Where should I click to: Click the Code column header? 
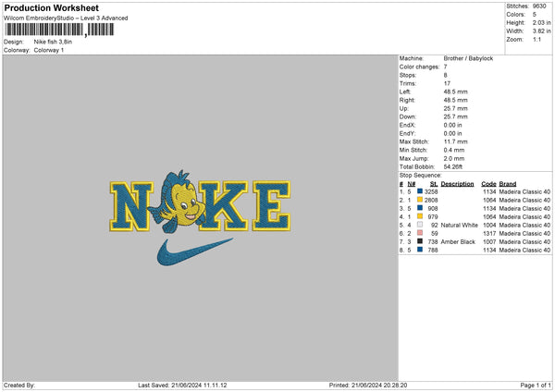[488, 183]
